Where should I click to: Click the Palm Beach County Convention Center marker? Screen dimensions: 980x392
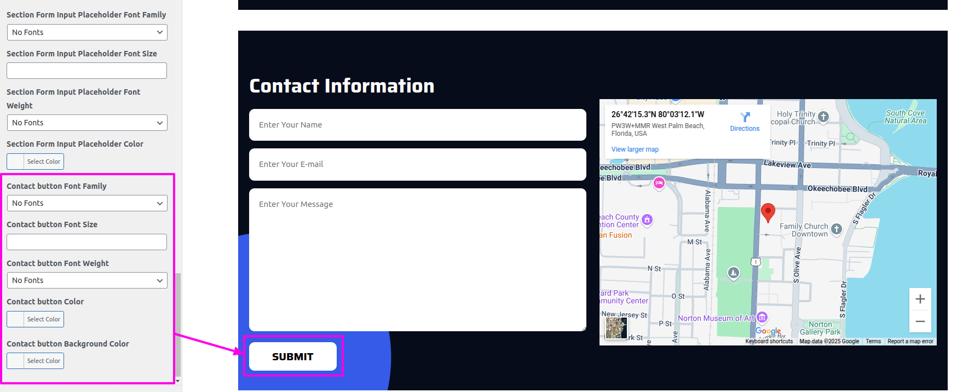click(647, 220)
